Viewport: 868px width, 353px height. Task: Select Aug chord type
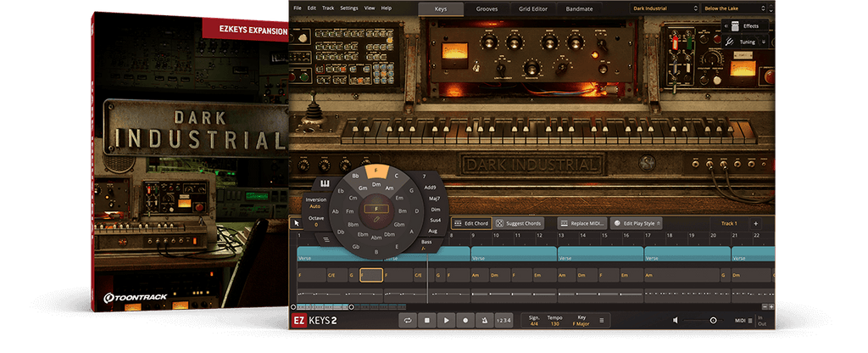click(x=433, y=231)
